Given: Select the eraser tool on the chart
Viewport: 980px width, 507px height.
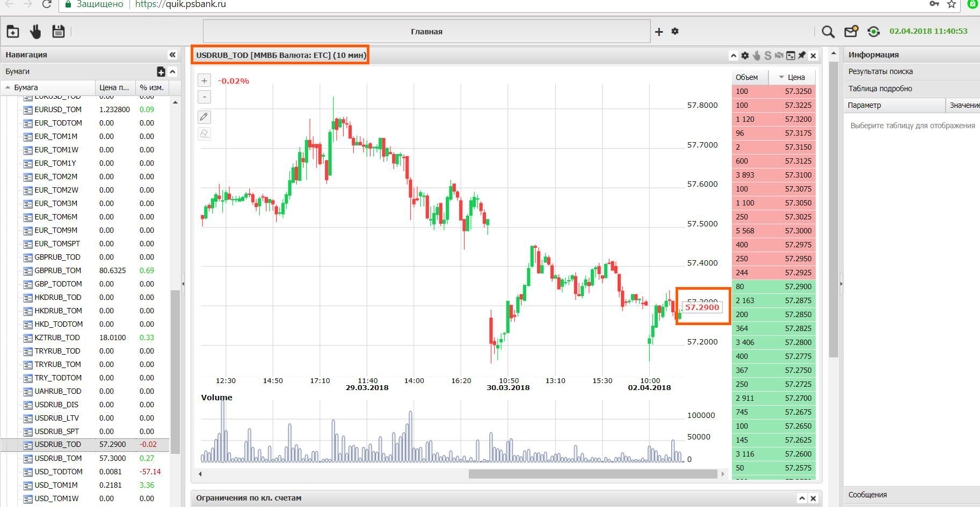Looking at the screenshot, I should pos(204,134).
